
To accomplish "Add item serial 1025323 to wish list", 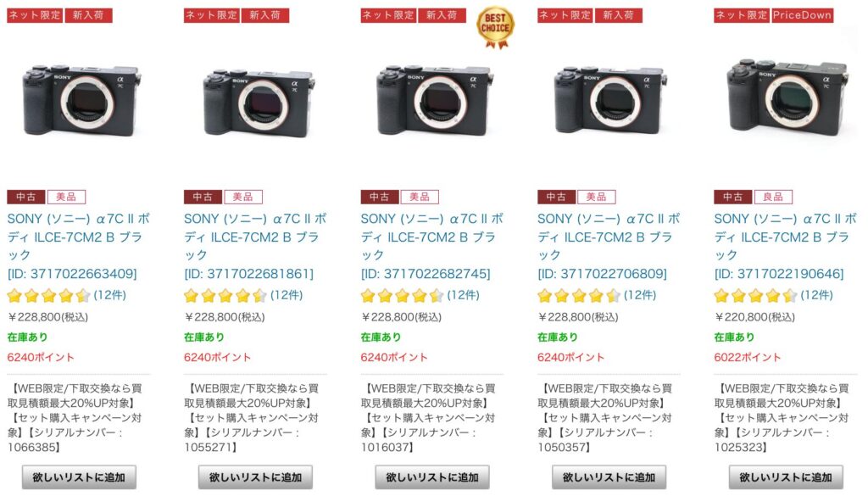I will pos(786,477).
